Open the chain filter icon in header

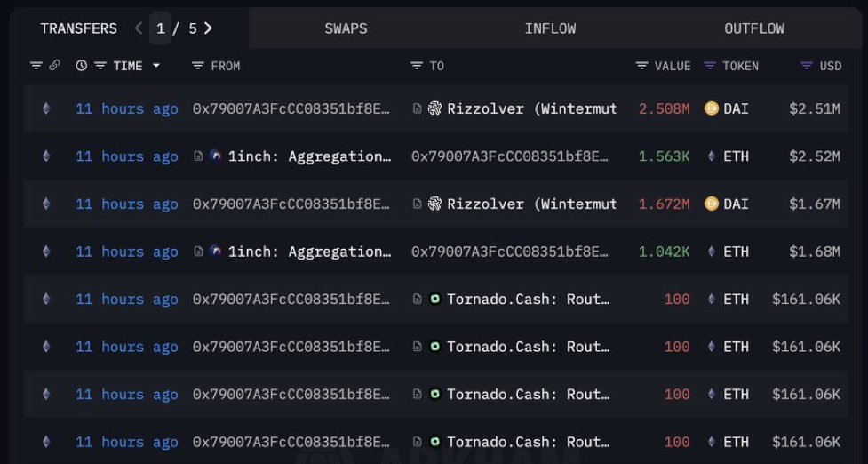[x=36, y=66]
